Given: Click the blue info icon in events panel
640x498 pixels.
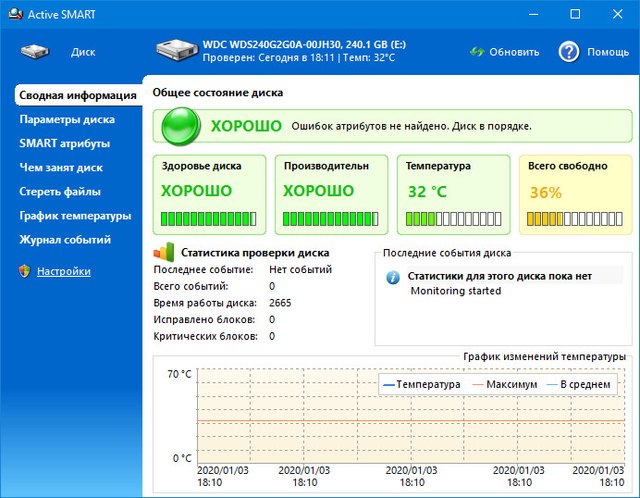Looking at the screenshot, I should [393, 277].
